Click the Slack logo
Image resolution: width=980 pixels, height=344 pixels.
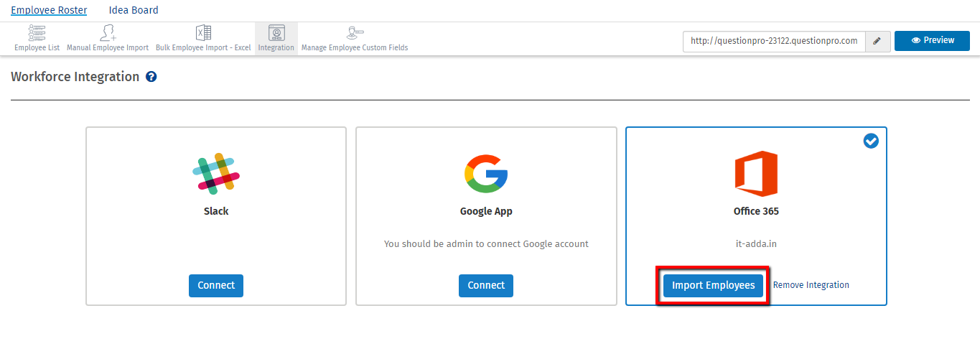coord(216,173)
